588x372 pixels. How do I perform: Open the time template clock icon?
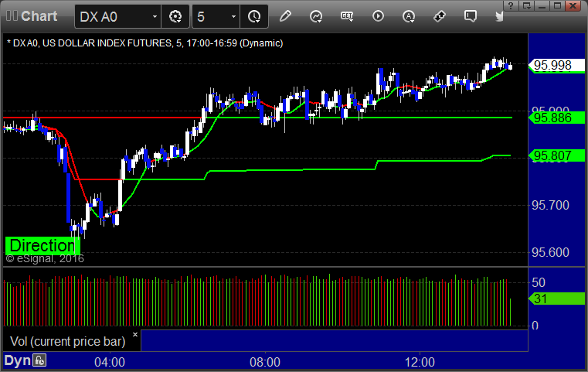254,16
